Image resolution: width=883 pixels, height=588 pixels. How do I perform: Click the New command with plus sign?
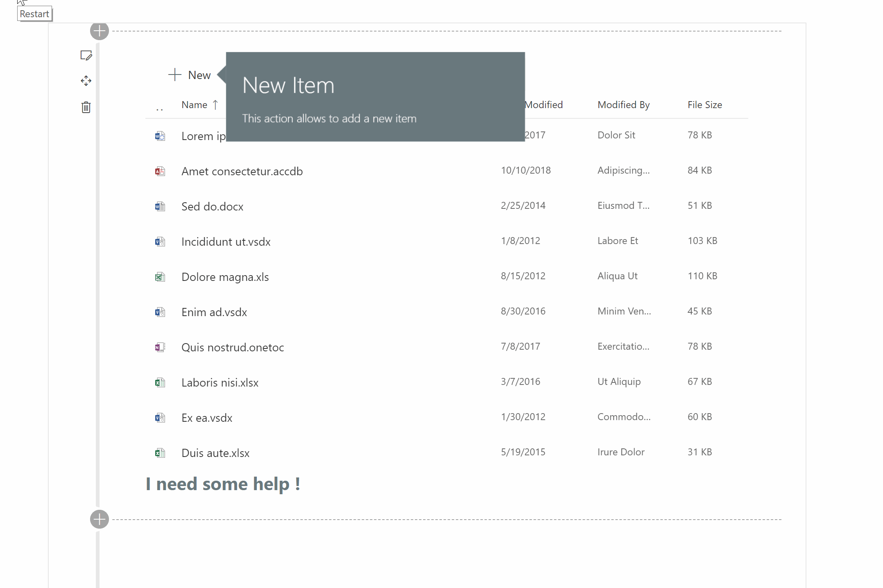pos(190,75)
